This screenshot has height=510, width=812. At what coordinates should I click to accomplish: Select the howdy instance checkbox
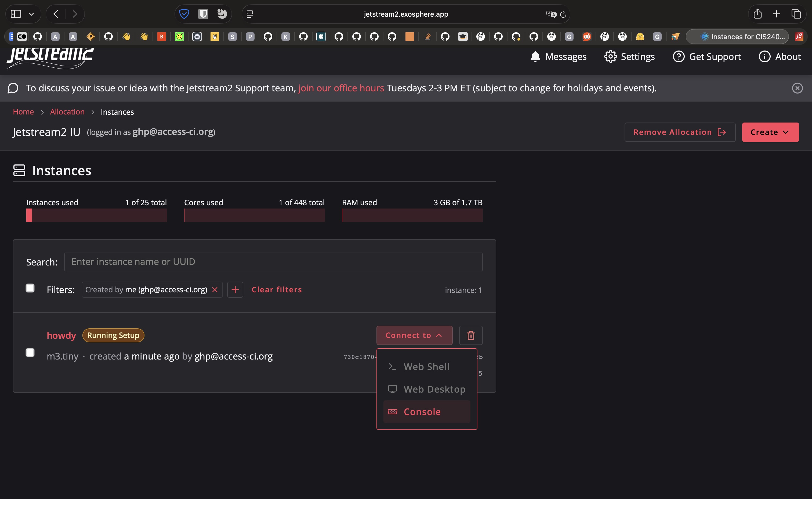(x=30, y=353)
